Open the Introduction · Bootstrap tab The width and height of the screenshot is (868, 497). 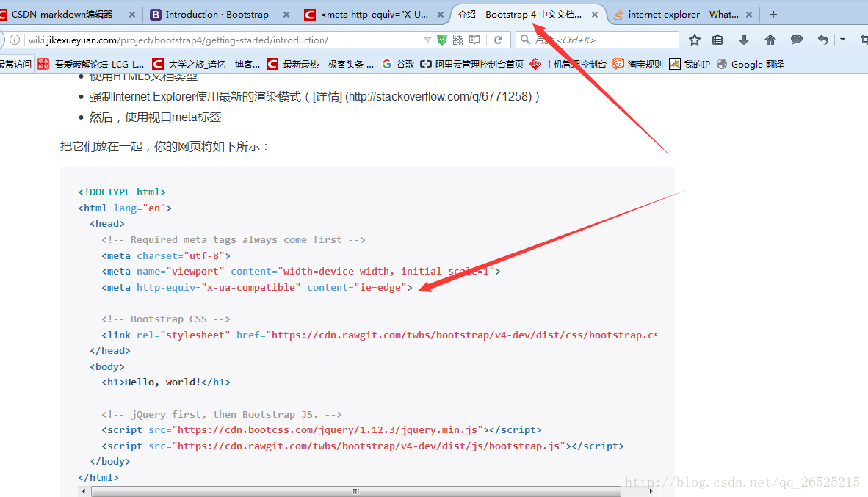point(217,15)
